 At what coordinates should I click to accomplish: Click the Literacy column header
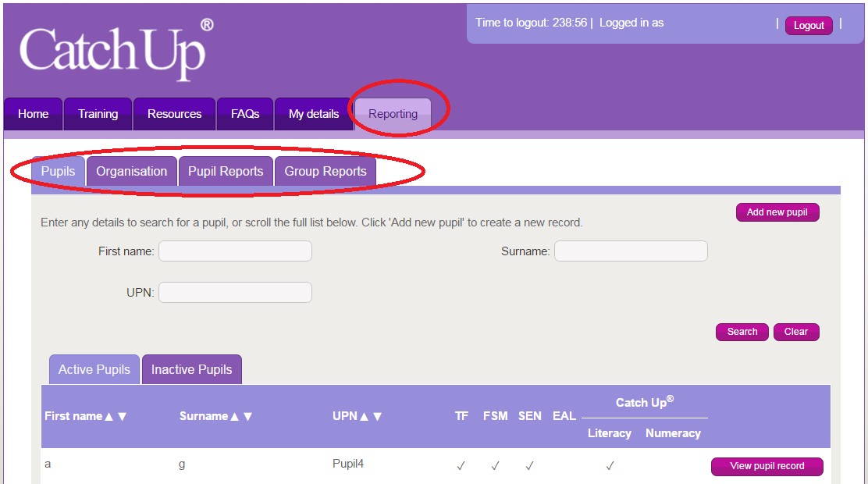pos(610,433)
